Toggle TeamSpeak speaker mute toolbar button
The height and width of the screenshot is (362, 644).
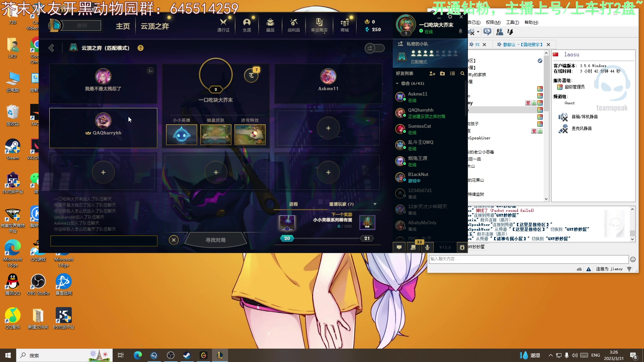pyautogui.click(x=472, y=32)
